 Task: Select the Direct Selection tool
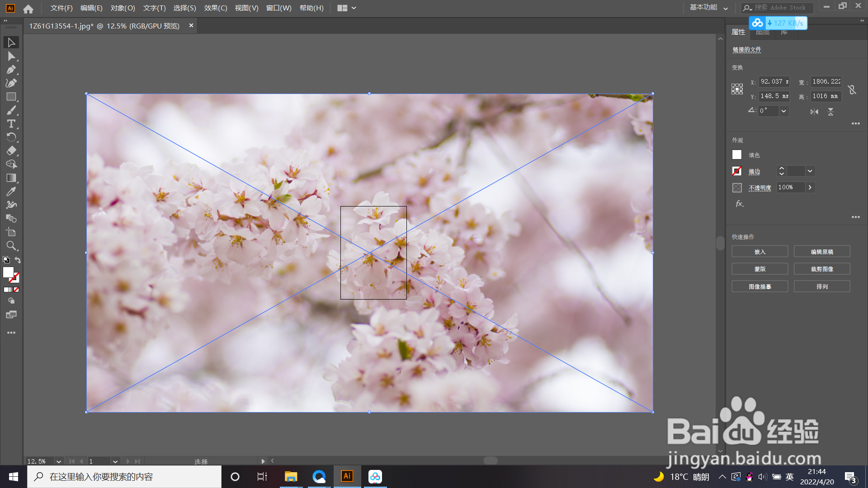[x=11, y=56]
